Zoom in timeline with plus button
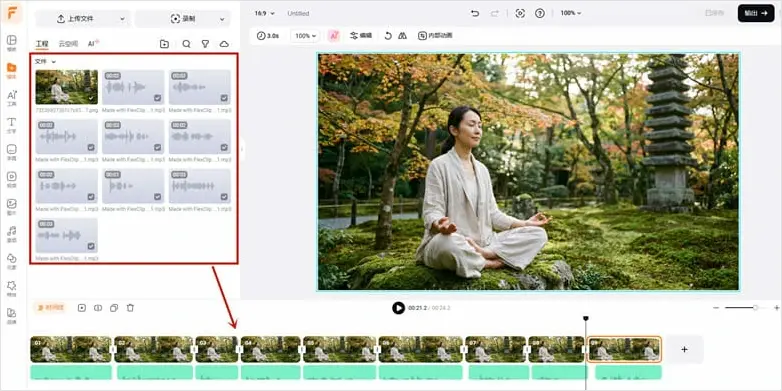782x391 pixels. tap(776, 308)
